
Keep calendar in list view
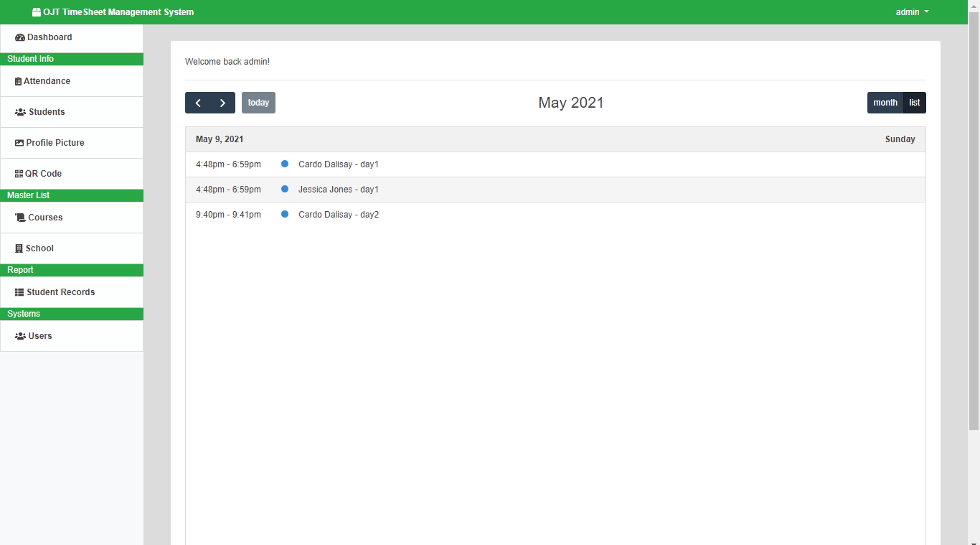pyautogui.click(x=914, y=102)
